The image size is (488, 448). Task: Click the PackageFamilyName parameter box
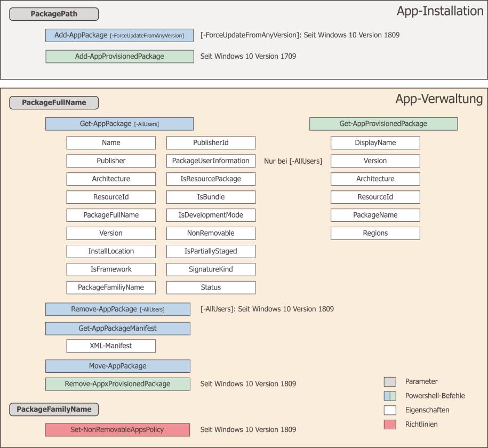(54, 410)
